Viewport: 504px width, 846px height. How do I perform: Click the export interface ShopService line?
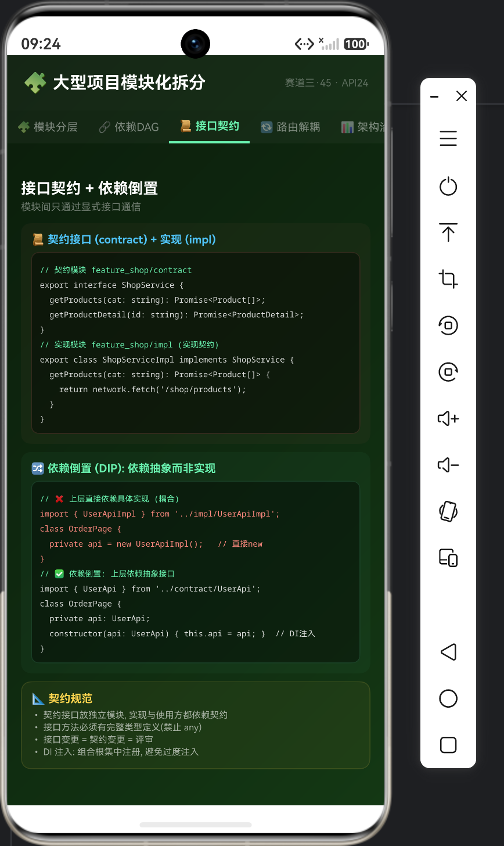[111, 285]
